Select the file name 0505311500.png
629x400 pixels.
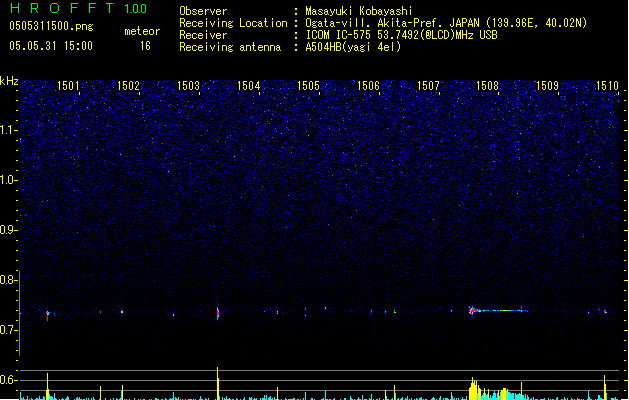(x=51, y=26)
